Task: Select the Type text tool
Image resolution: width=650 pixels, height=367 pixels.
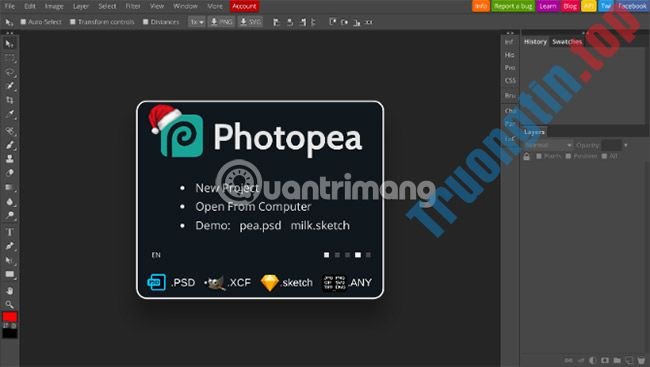Action: (x=9, y=232)
